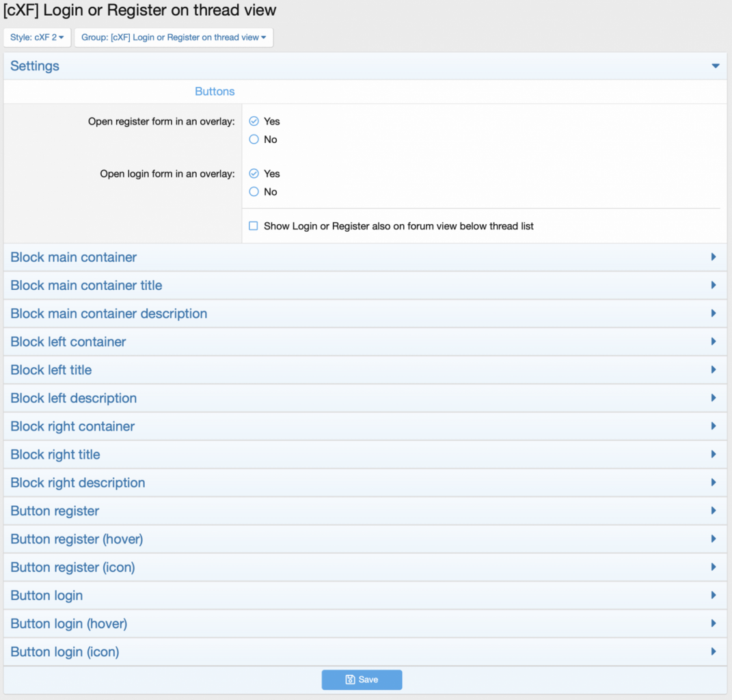Click the Save button
This screenshot has width=732, height=700.
362,679
